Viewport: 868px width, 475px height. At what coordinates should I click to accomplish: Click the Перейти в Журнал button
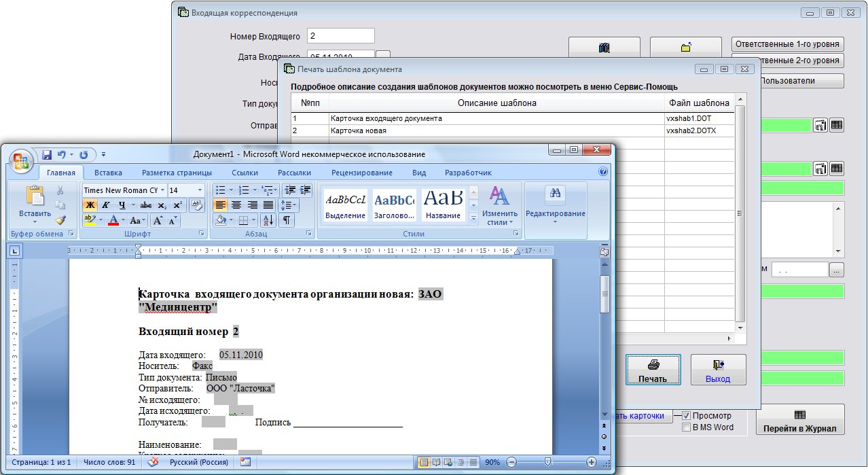(799, 420)
